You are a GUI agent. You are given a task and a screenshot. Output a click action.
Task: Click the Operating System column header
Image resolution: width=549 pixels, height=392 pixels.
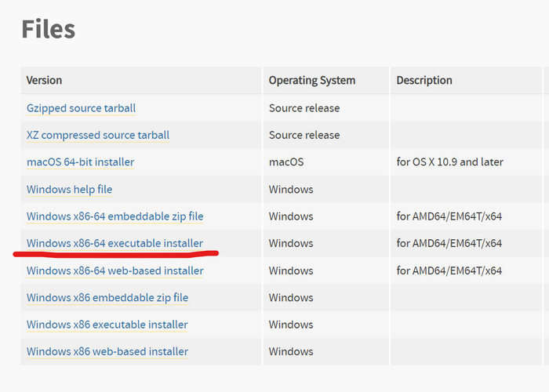click(311, 80)
